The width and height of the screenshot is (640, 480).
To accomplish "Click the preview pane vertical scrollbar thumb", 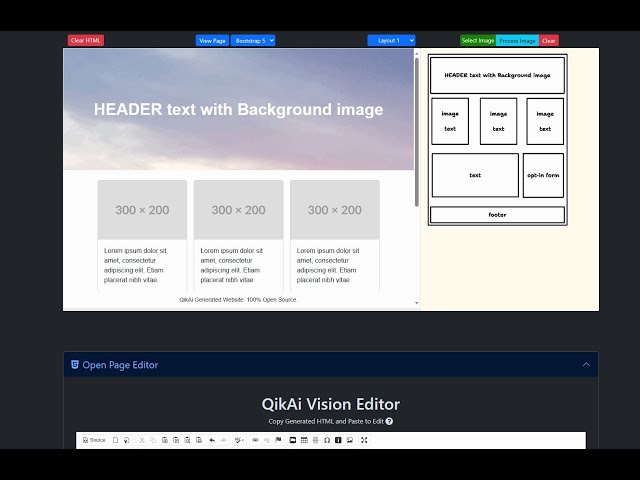I will (417, 132).
